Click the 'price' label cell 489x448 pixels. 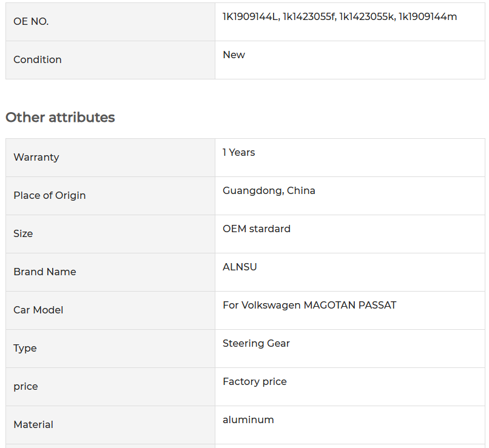[x=110, y=387]
